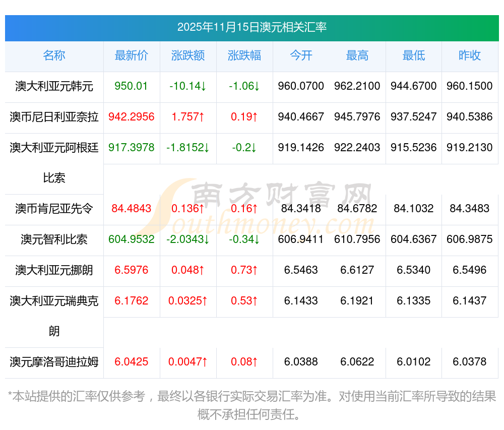504x430 pixels.
Task: Click the open price 940.4667
Action: coord(301,117)
